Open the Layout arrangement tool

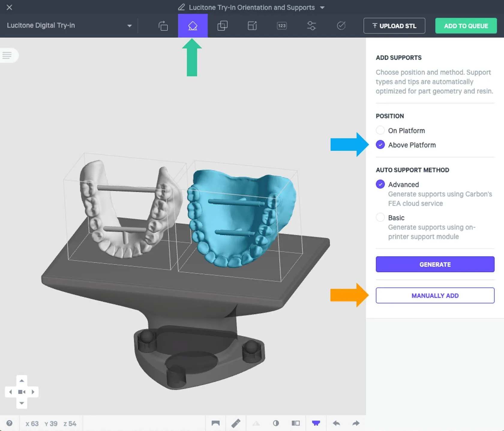252,26
